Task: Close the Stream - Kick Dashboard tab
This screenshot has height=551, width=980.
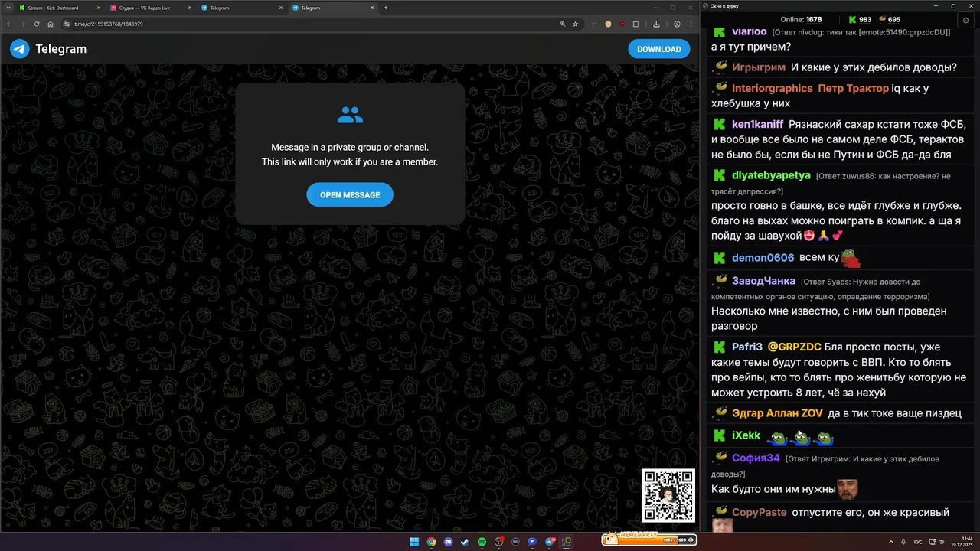Action: pyautogui.click(x=99, y=8)
